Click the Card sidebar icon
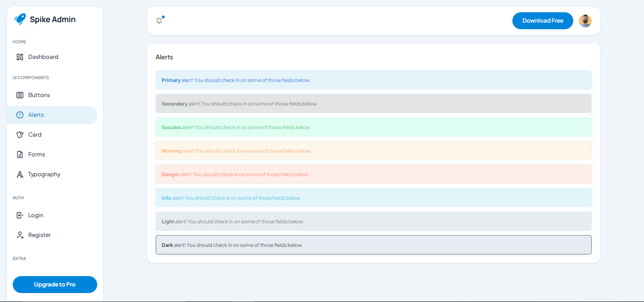The width and height of the screenshot is (644, 302). pos(20,135)
